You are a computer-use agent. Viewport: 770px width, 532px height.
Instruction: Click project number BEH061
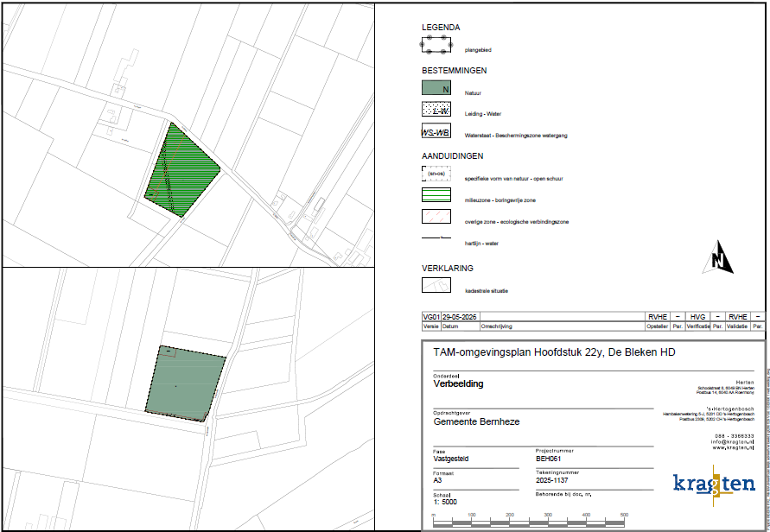[x=548, y=459]
